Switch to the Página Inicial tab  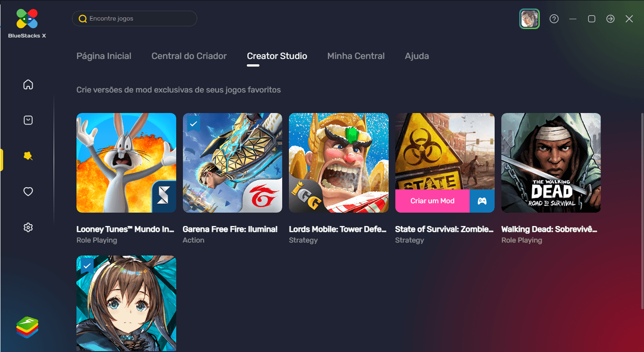(104, 56)
